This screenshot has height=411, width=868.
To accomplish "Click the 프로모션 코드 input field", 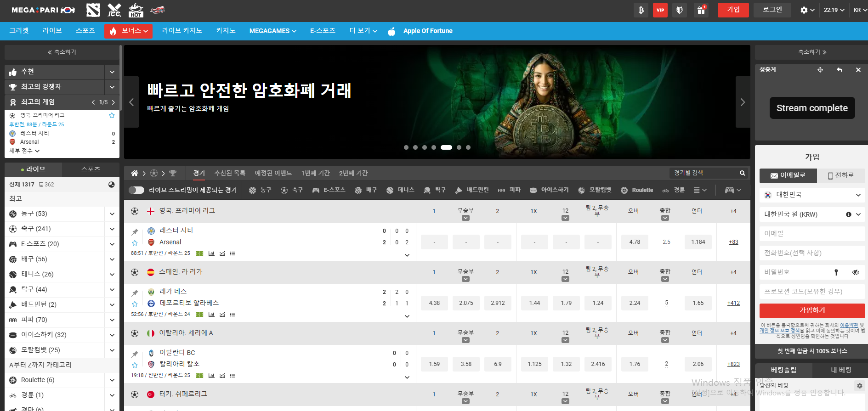I will click(812, 292).
